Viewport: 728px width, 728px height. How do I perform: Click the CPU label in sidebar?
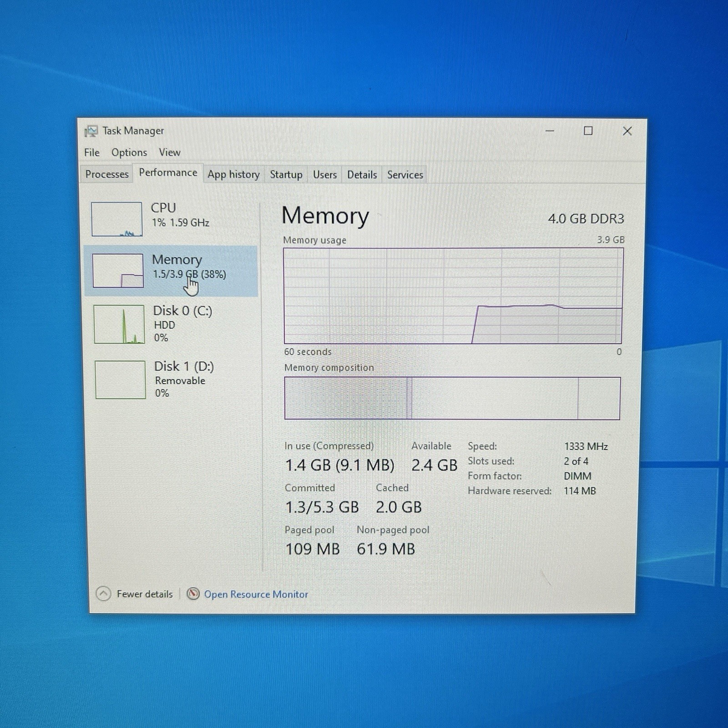click(163, 208)
